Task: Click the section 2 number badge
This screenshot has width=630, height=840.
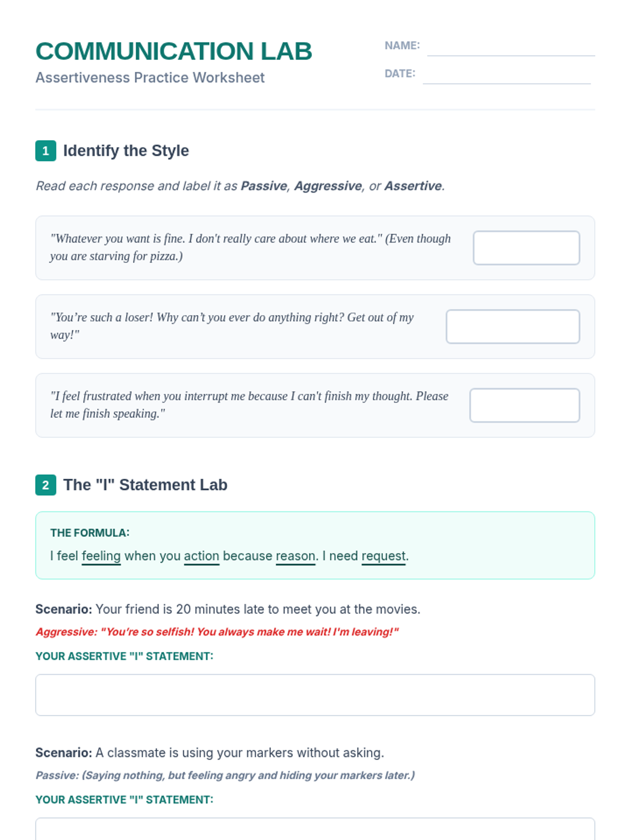Action: [46, 485]
